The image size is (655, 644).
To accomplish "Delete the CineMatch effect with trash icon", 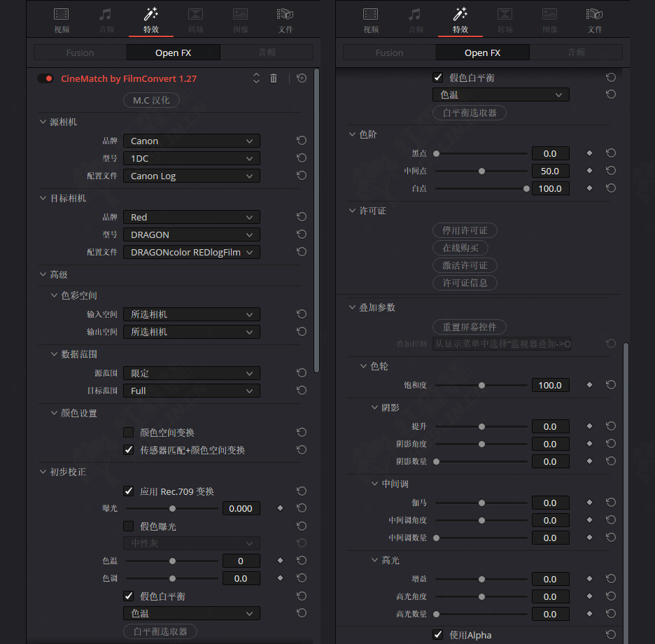I will coord(273,78).
